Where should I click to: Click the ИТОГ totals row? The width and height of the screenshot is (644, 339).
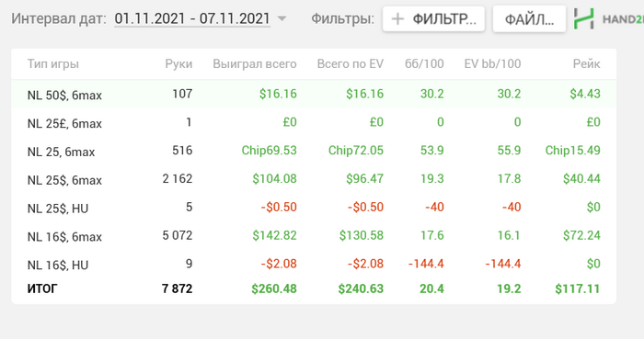click(314, 289)
